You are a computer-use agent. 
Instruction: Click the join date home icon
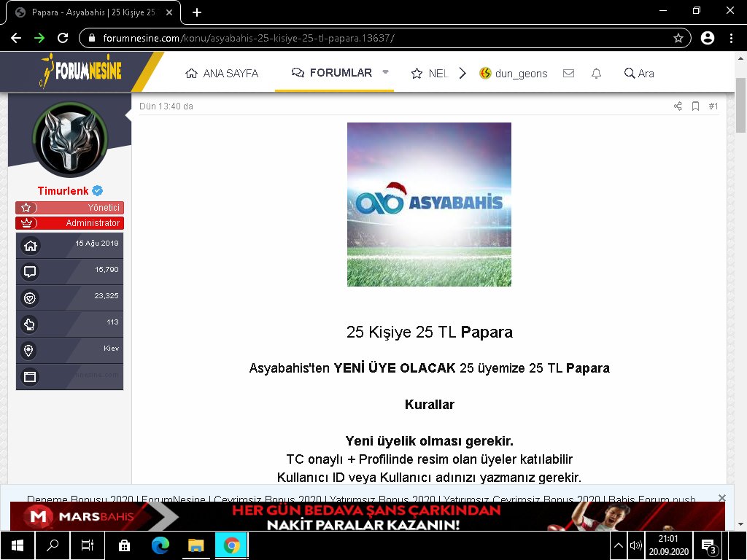(30, 246)
